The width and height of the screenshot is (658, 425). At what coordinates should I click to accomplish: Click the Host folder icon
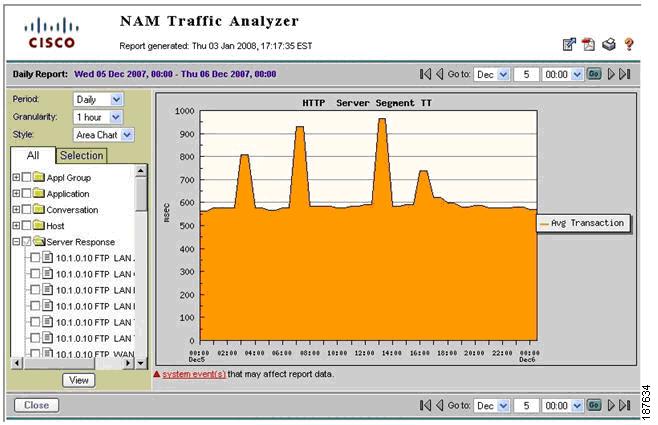tap(39, 225)
